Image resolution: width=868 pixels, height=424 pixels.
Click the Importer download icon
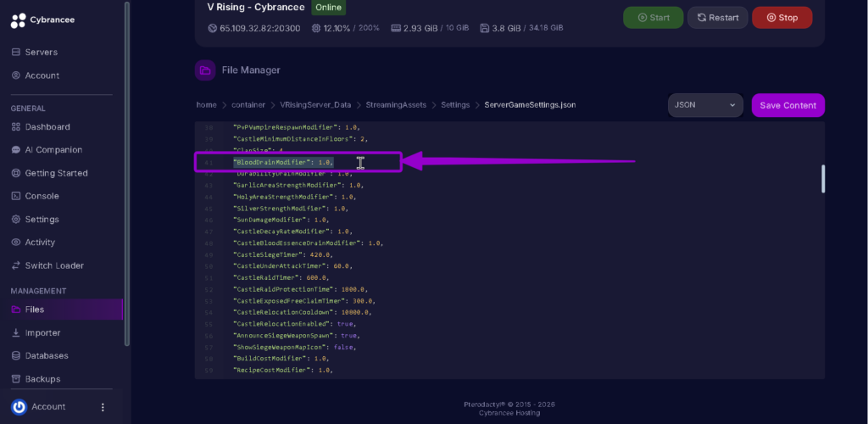click(x=16, y=332)
